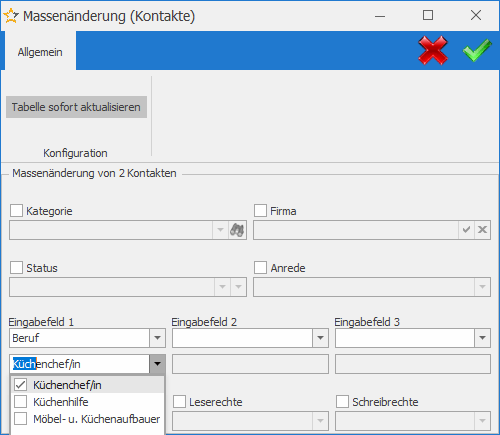Click the star app icon in title bar
Image resolution: width=500 pixels, height=435 pixels.
tap(11, 16)
